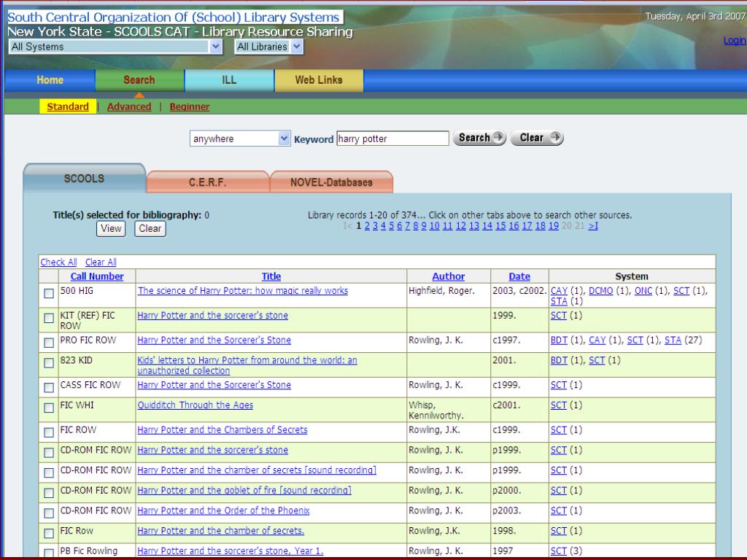The height and width of the screenshot is (560, 747).
Task: Check the box for PRO FIC ROW
Action: coord(49,343)
